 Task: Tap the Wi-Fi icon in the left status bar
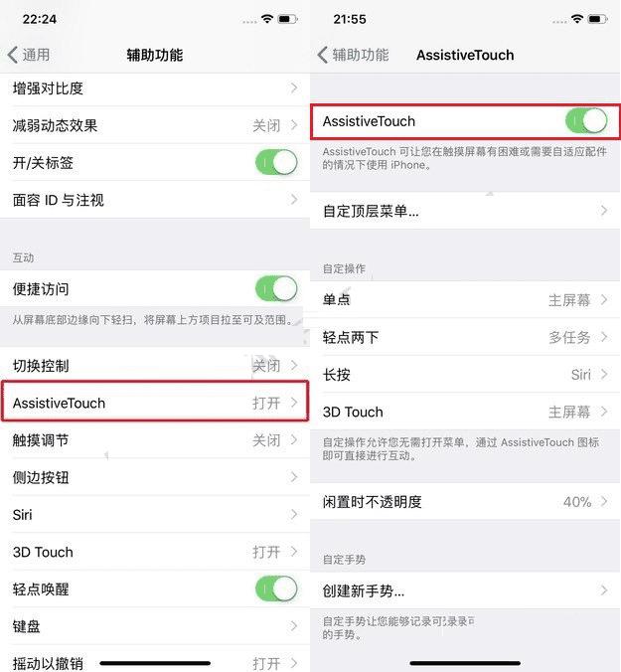267,19
